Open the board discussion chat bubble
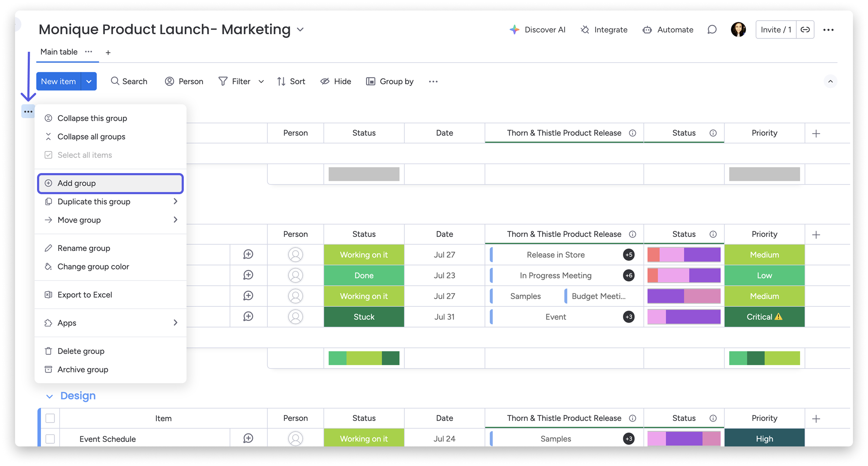The image size is (868, 466). [712, 30]
